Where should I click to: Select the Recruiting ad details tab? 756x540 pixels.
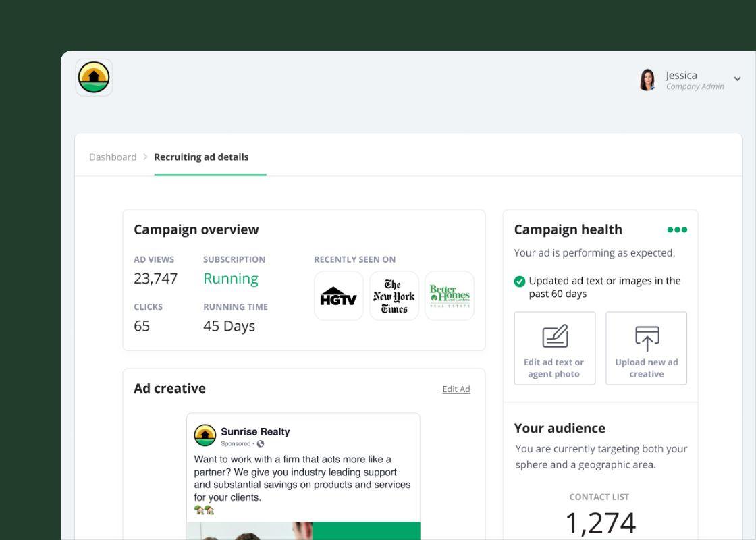point(201,157)
